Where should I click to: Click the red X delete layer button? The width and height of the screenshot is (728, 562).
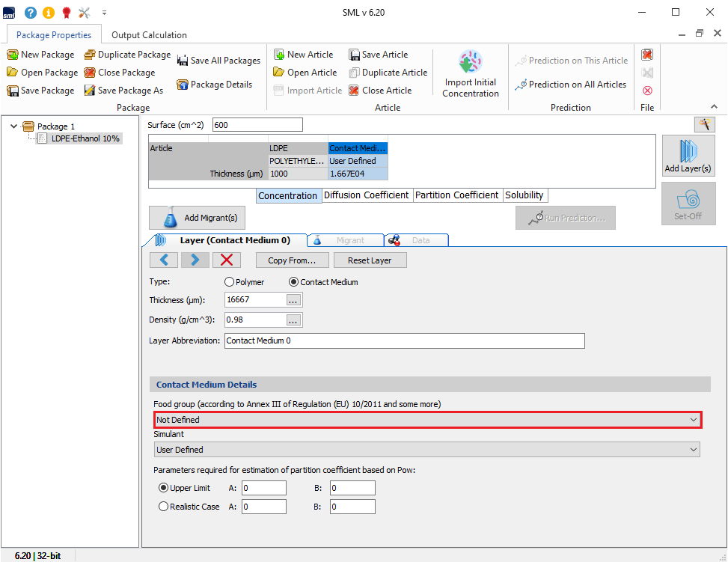(227, 260)
